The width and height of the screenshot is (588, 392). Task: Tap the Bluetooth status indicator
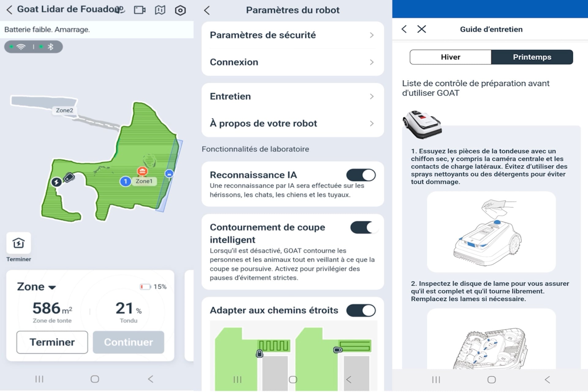click(x=51, y=47)
